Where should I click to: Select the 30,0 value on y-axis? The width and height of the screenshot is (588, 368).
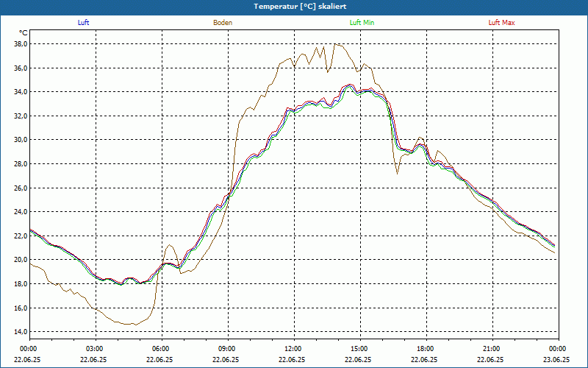coord(21,140)
